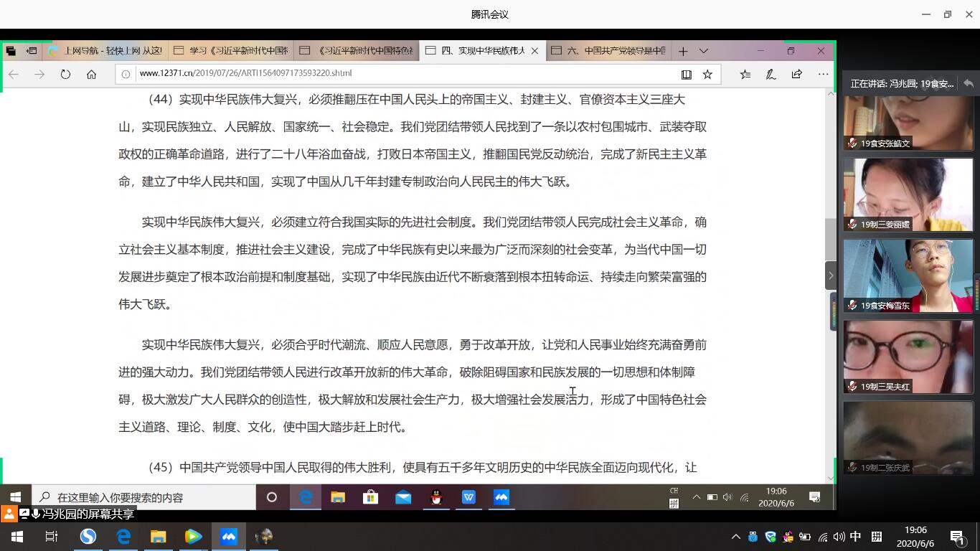The width and height of the screenshot is (980, 551).
Task: Open a new tab with plus button
Action: (683, 51)
